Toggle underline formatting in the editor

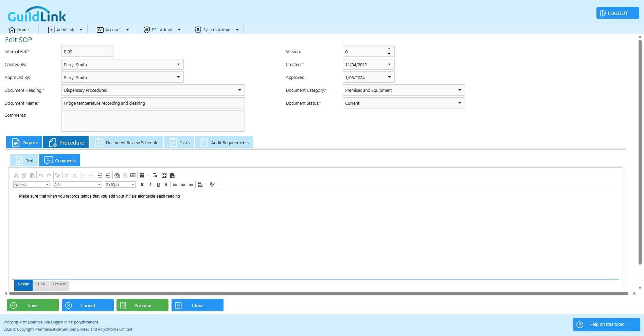pyautogui.click(x=158, y=184)
